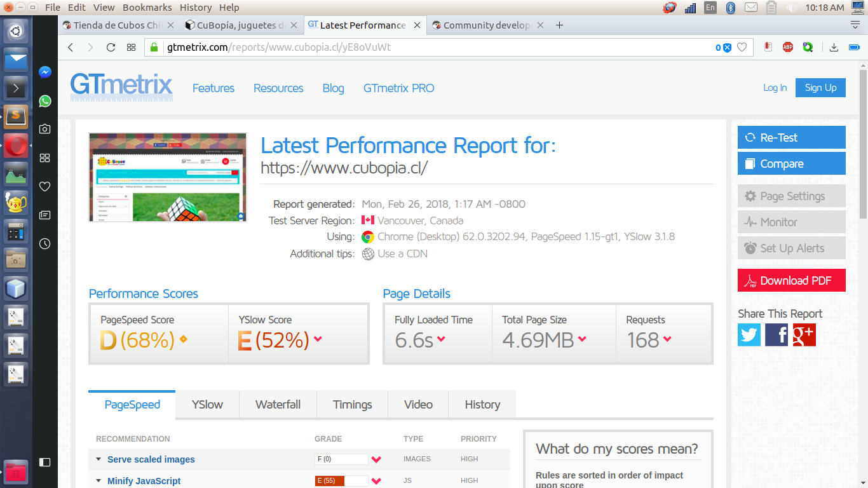868x488 pixels.
Task: Share report via Google Plus icon
Action: (804, 335)
